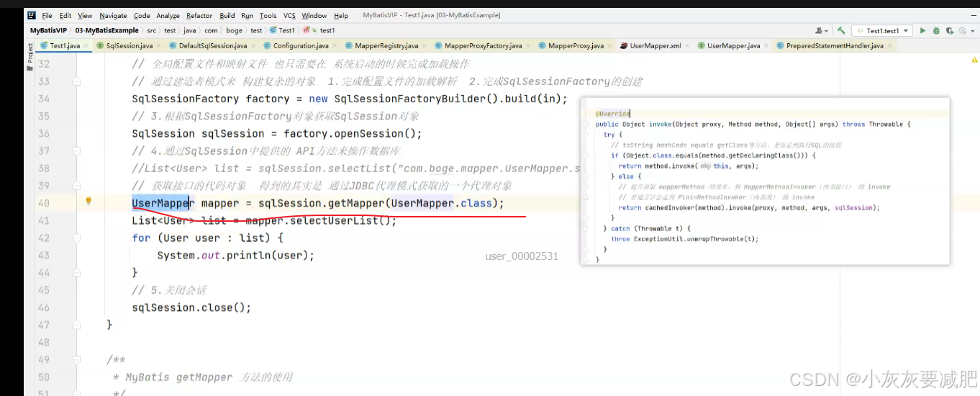
Task: Click line number 40 in the gutter
Action: (43, 203)
